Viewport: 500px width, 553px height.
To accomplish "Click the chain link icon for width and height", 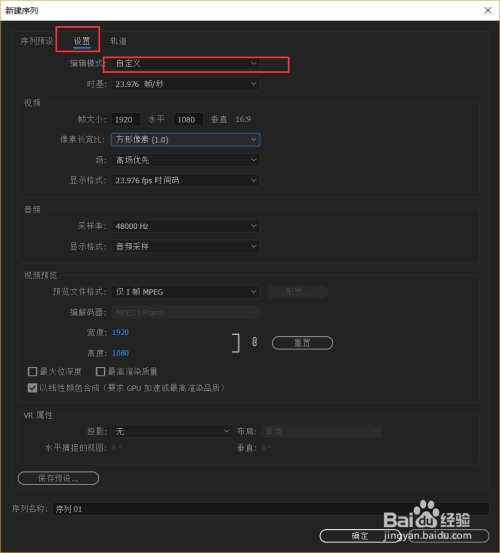I will pyautogui.click(x=254, y=342).
